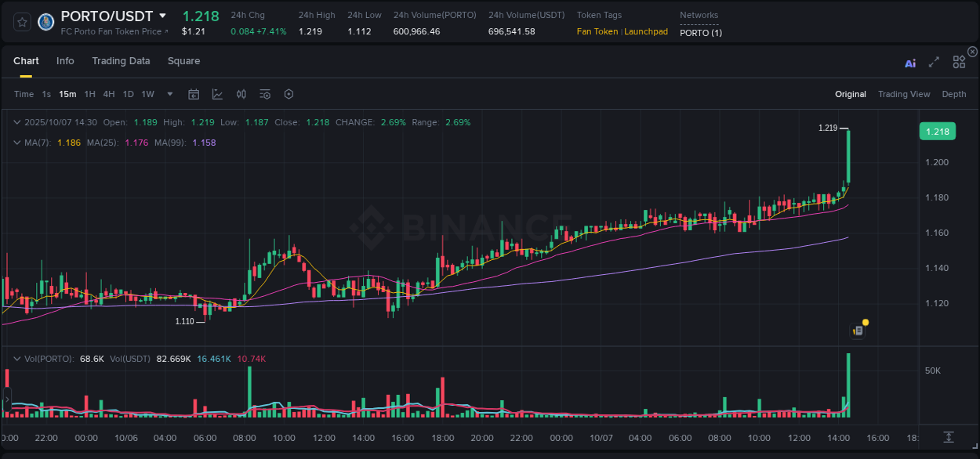Switch the chart to Depth view
The image size is (980, 459).
(953, 93)
